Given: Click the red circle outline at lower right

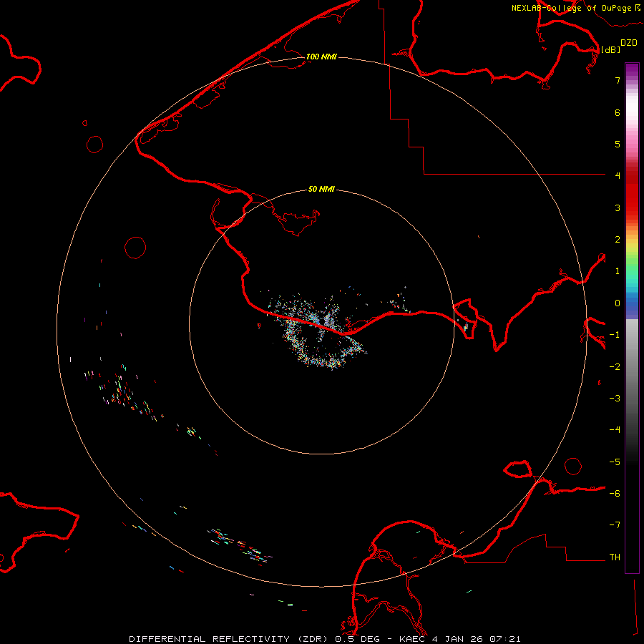Looking at the screenshot, I should [x=573, y=467].
